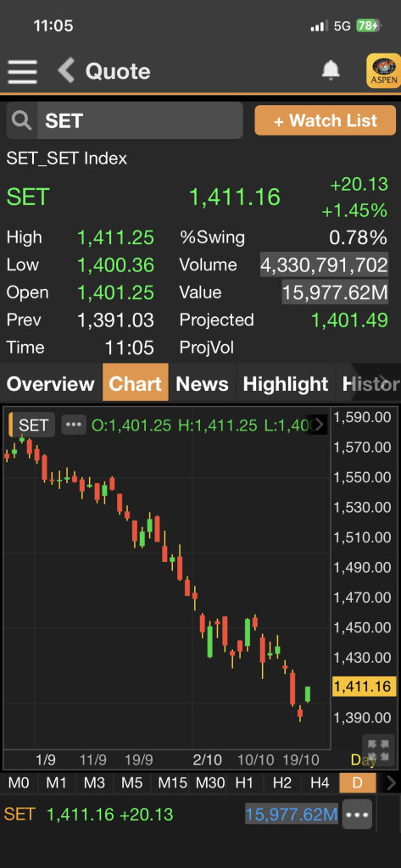Tap the SET_SET Index name

(66, 159)
